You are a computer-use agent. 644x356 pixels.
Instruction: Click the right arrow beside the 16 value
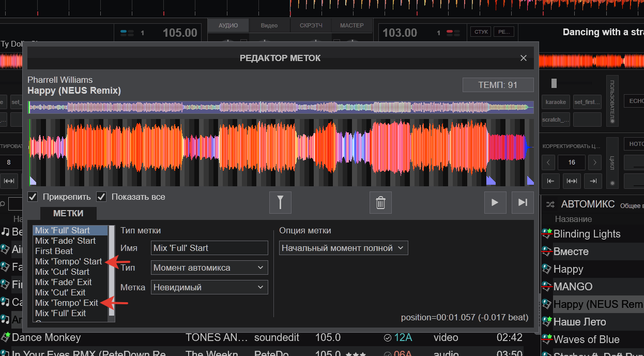[x=595, y=162]
